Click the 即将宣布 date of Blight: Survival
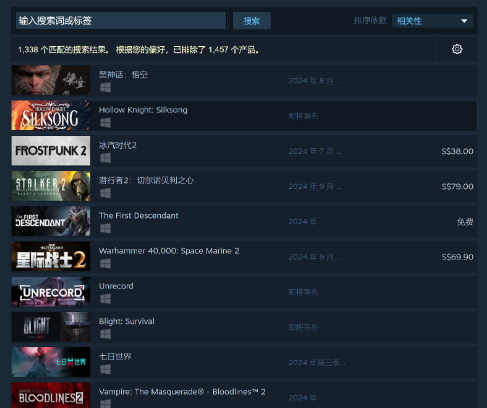This screenshot has width=487, height=408. pos(303,328)
